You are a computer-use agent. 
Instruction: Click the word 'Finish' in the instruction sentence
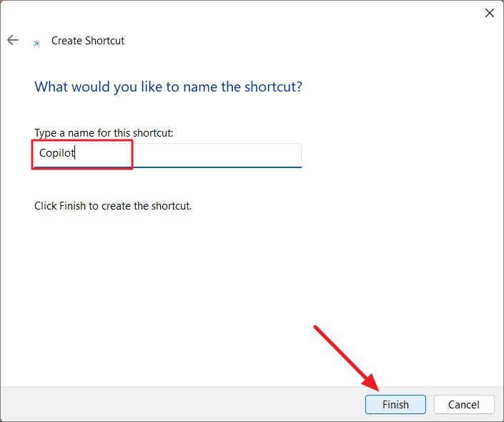[73, 206]
